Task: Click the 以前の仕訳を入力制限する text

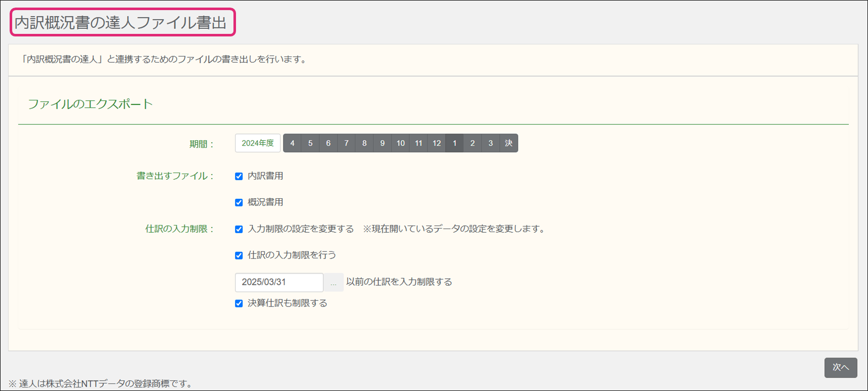Action: click(x=399, y=282)
